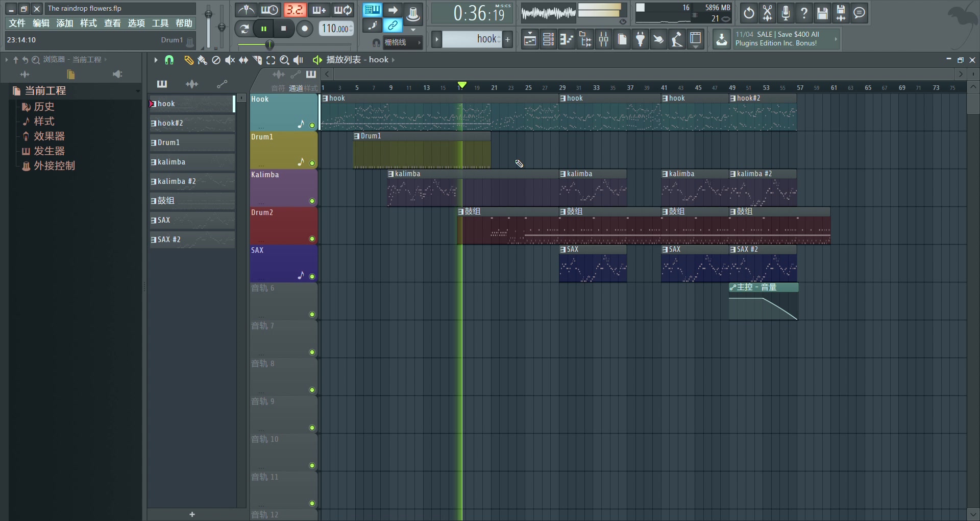
Task: Switch pattern/song mode button
Action: coord(244,29)
